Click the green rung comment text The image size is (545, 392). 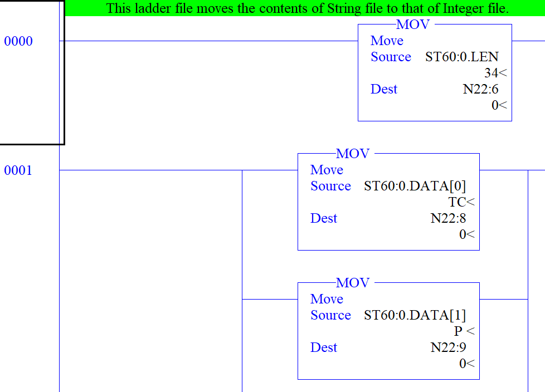(x=307, y=8)
